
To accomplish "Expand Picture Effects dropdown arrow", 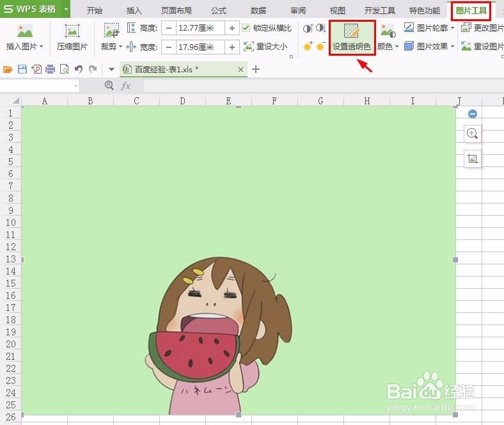I will coord(453,47).
